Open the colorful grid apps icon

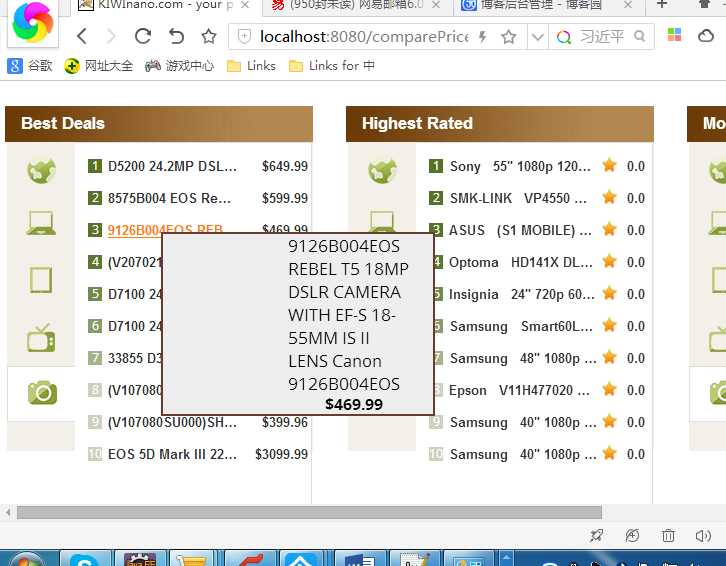[674, 35]
